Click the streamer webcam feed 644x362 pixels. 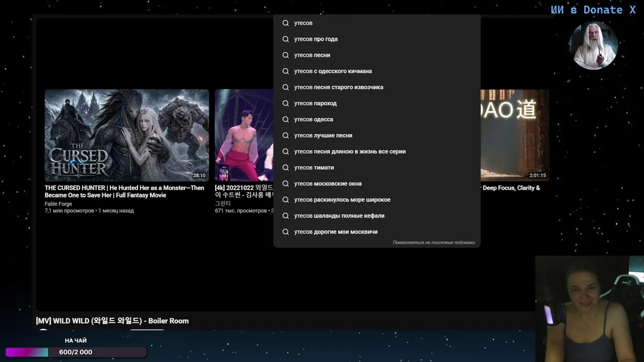point(590,309)
